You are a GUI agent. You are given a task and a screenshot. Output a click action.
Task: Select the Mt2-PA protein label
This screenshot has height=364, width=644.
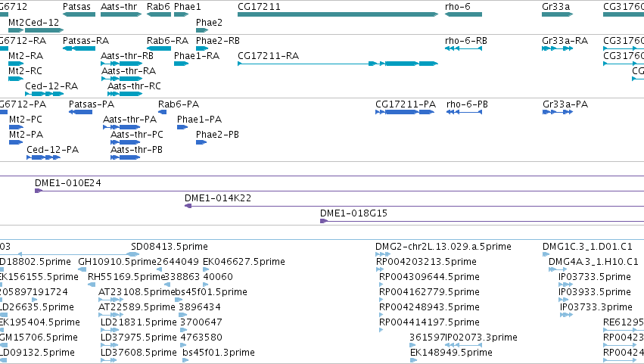point(26,135)
